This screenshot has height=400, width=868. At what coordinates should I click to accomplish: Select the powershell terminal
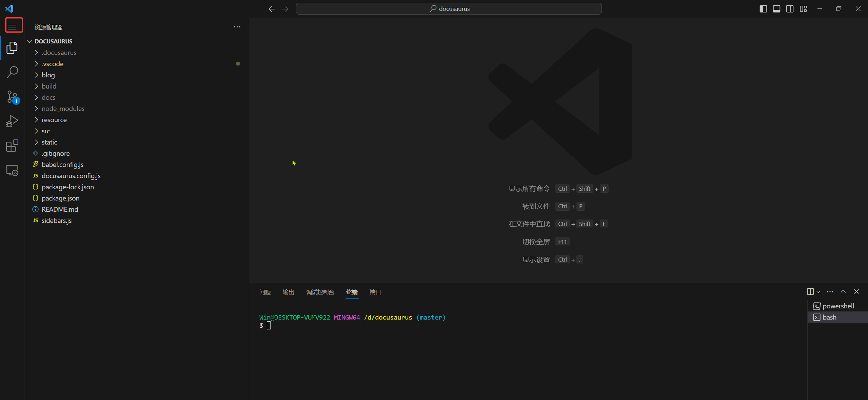point(837,306)
